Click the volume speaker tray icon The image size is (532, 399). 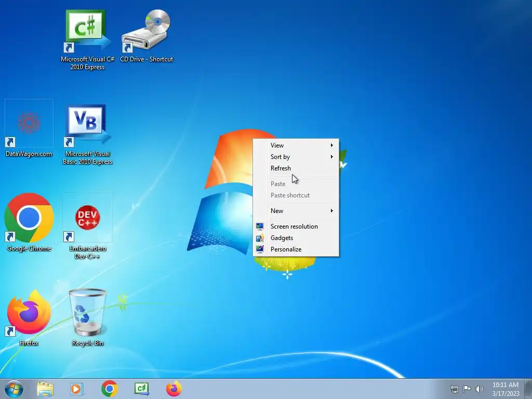pyautogui.click(x=479, y=389)
